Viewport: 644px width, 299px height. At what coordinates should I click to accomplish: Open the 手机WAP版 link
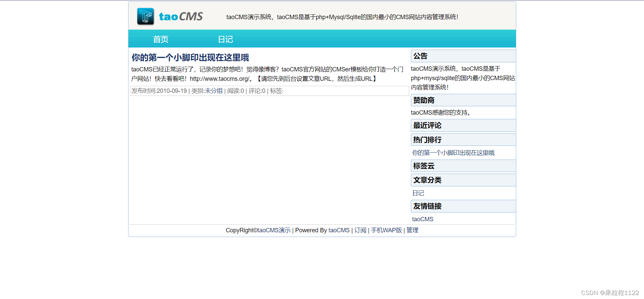pos(386,230)
